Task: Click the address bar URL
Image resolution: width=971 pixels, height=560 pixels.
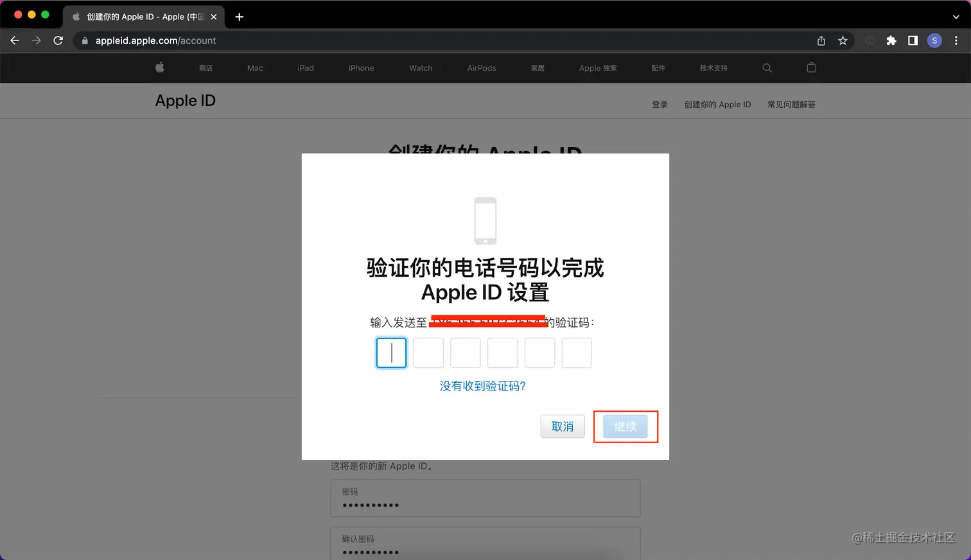Action: click(x=155, y=40)
